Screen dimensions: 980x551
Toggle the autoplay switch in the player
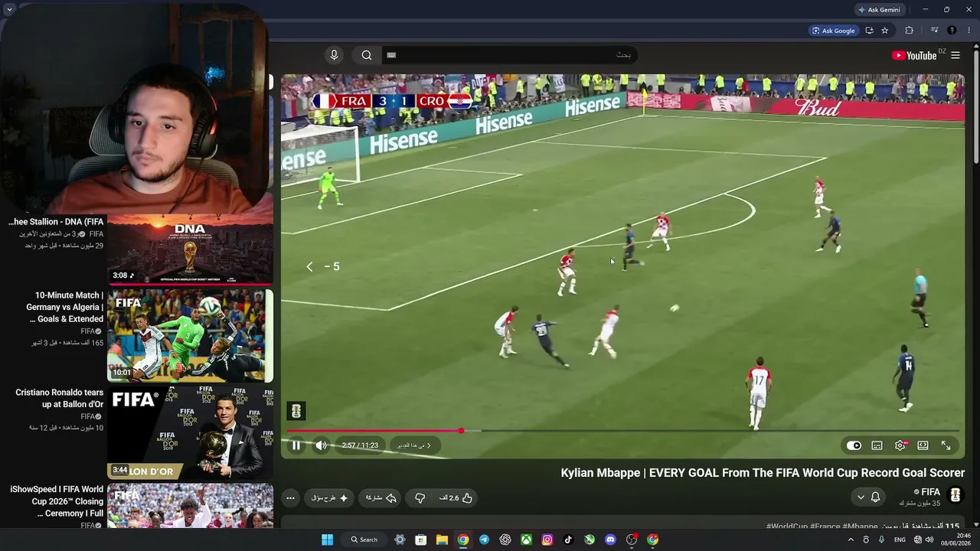click(x=854, y=445)
